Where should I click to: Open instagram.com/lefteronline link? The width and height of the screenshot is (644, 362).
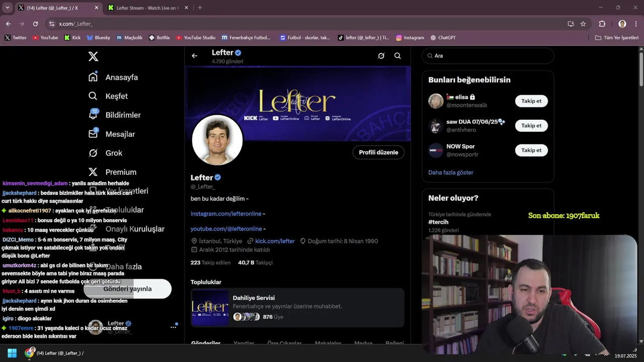point(226,214)
